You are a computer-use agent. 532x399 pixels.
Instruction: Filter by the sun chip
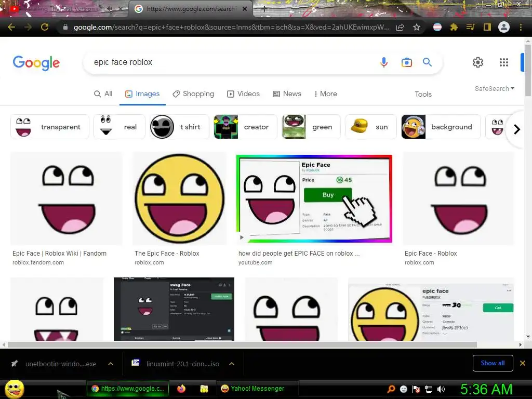pyautogui.click(x=371, y=127)
